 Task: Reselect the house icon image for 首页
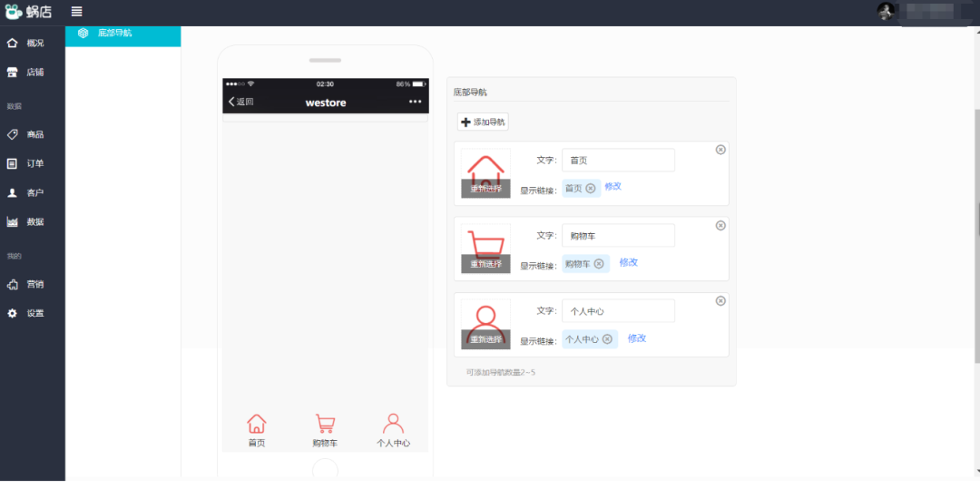coord(485,189)
